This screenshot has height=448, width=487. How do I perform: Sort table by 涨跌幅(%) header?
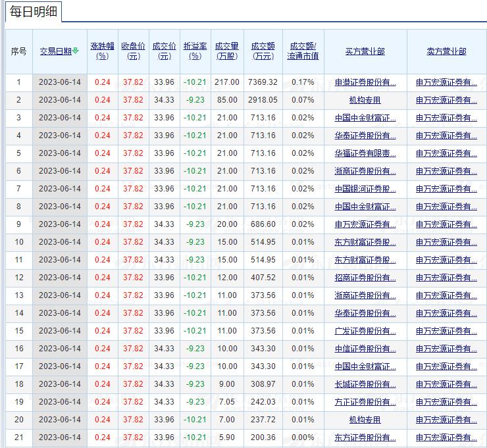pyautogui.click(x=102, y=51)
